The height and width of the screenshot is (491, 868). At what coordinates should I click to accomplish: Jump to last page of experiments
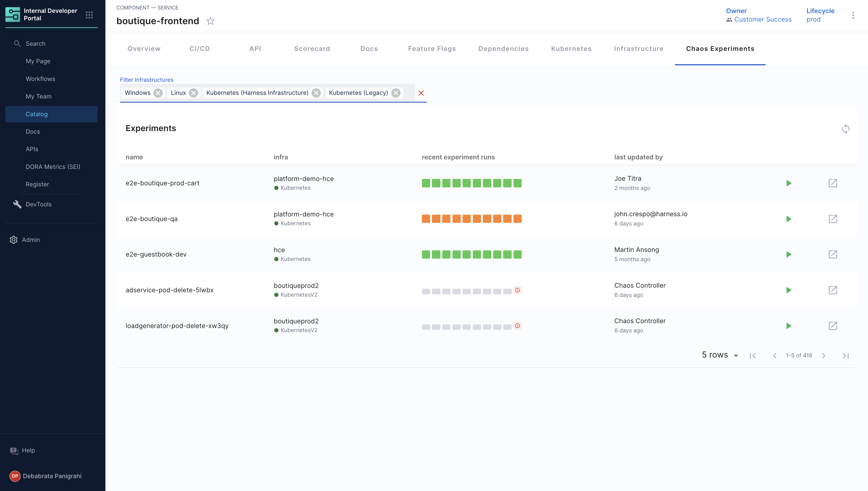(x=845, y=356)
